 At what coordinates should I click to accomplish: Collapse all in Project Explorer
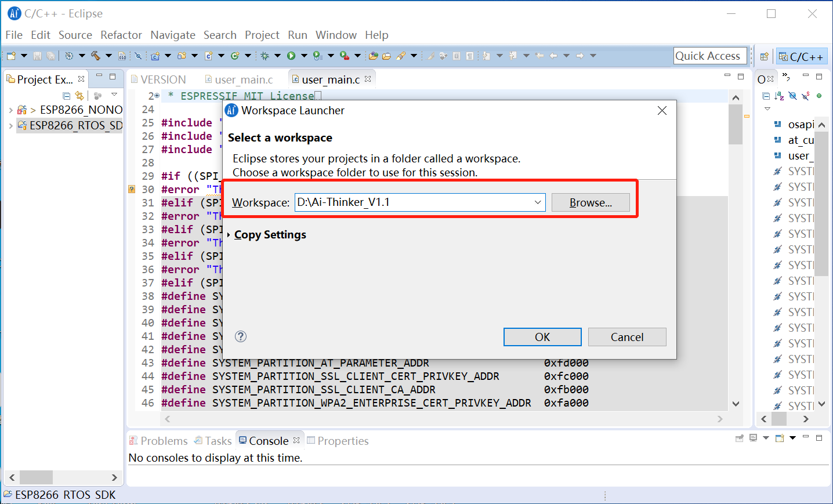coord(66,96)
